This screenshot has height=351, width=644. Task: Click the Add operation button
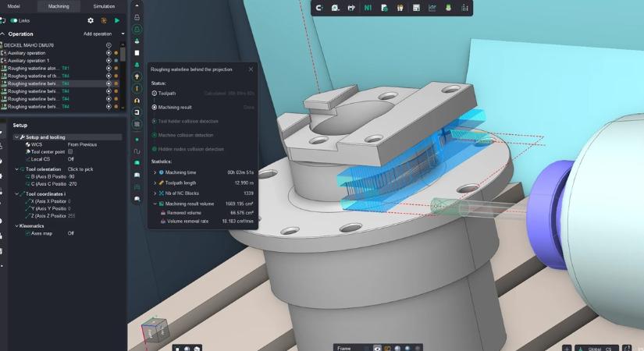coord(98,34)
